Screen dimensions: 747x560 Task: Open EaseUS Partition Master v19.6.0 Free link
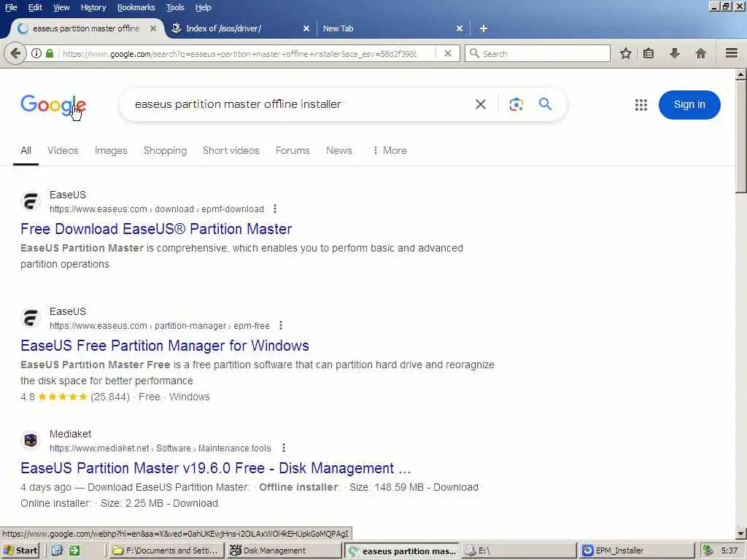point(215,468)
